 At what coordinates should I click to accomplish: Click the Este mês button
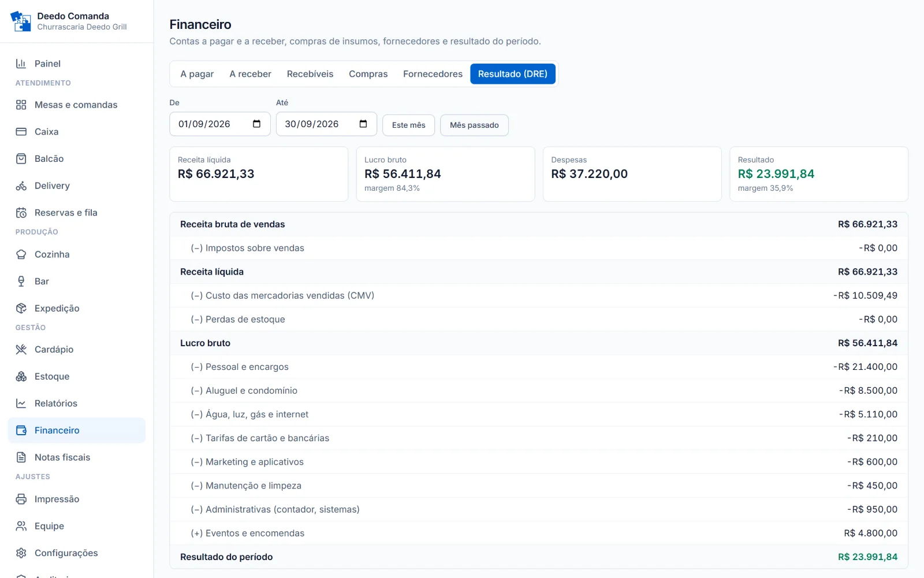pyautogui.click(x=408, y=125)
